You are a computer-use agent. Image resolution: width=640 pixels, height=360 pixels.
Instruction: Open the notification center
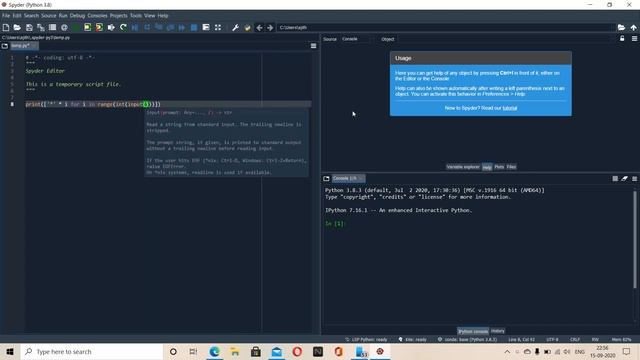(627, 351)
